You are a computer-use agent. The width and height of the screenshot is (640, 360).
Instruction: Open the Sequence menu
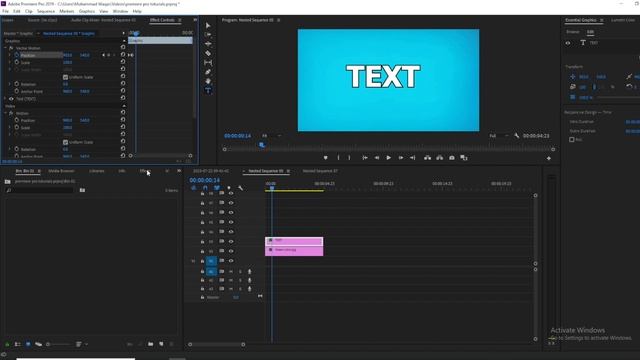pos(46,11)
